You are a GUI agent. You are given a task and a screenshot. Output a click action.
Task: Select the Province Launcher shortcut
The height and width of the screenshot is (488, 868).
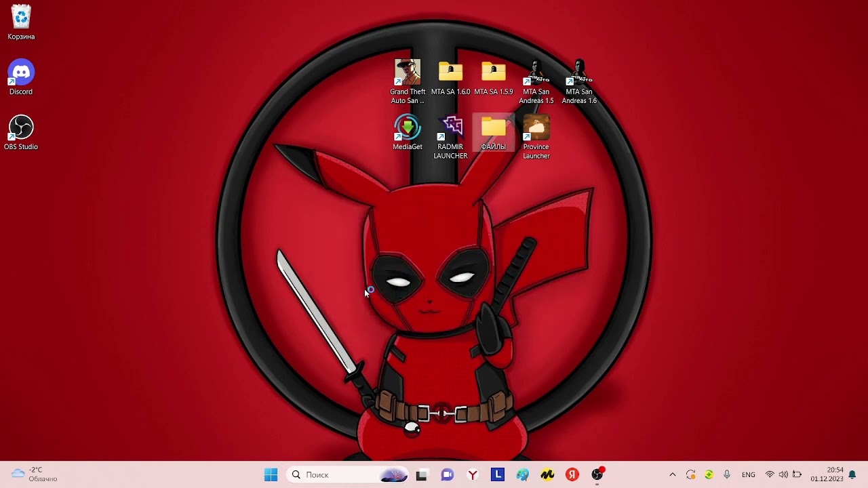coord(536,137)
